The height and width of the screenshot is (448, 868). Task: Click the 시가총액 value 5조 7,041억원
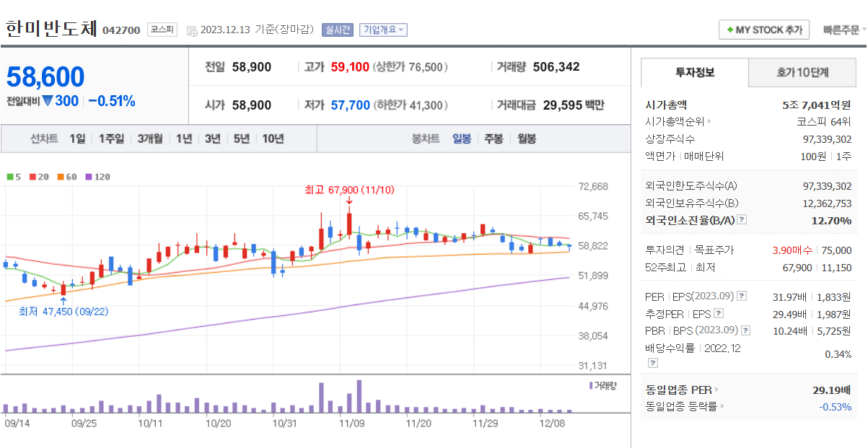(x=816, y=105)
